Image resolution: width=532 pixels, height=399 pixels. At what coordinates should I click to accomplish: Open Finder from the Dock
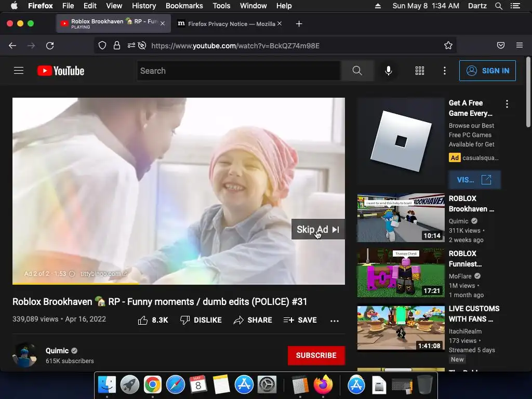pos(107,384)
